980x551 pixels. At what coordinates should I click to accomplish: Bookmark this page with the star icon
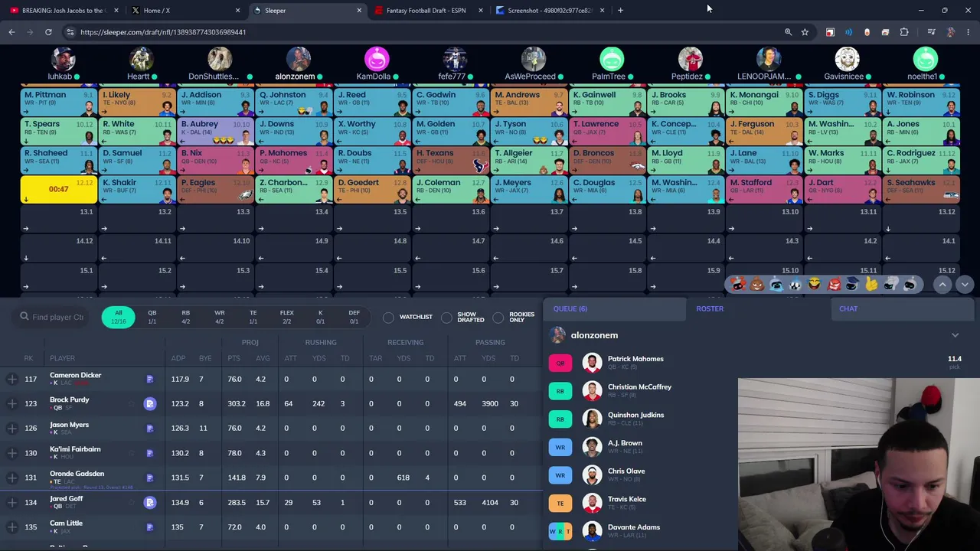[x=805, y=32]
